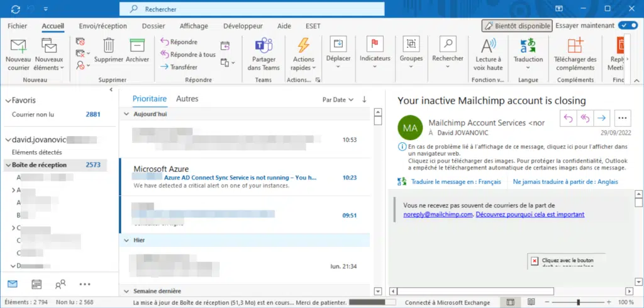Collapse the Favoris section
This screenshot has width=644, height=308.
[8, 100]
